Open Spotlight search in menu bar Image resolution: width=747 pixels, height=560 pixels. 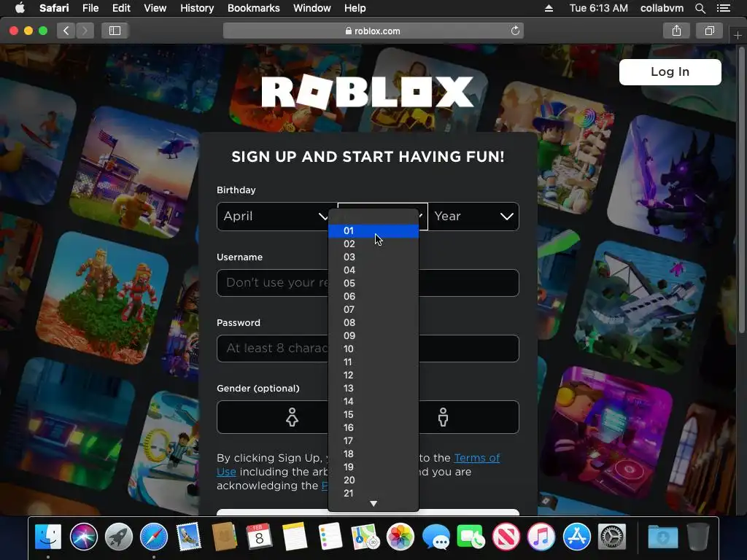[700, 8]
